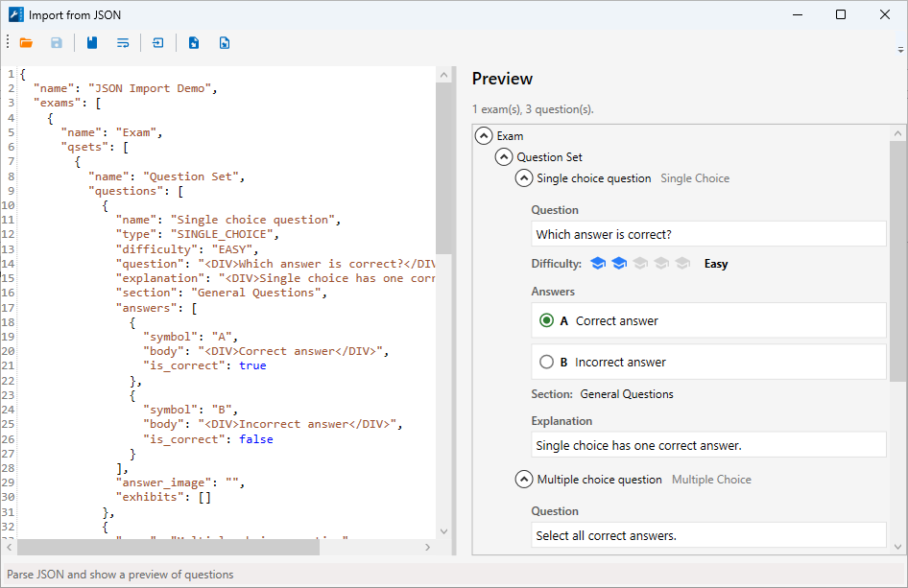This screenshot has height=588, width=908.
Task: Click the editor vertical scrollbar thumb
Action: 443,168
